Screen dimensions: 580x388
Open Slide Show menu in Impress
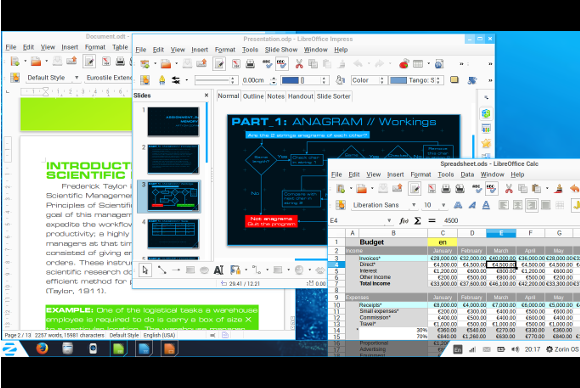(x=281, y=50)
